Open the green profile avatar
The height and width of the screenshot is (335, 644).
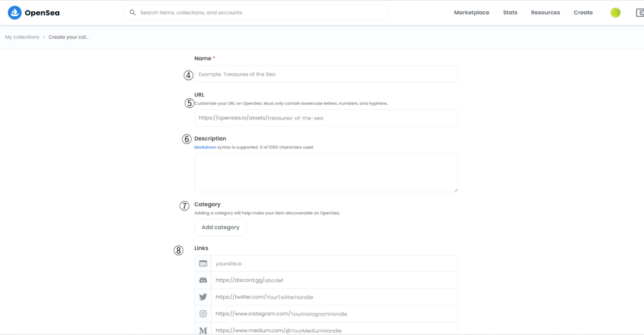(615, 13)
